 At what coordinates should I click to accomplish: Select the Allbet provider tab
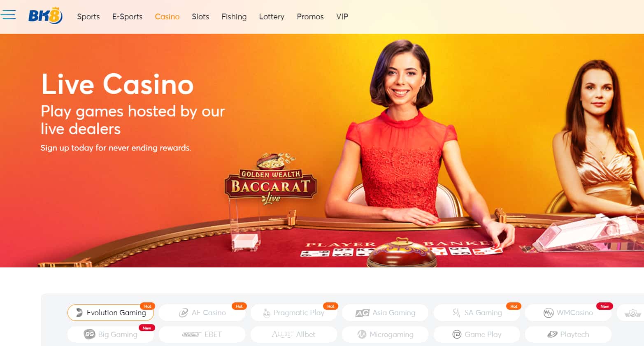click(294, 334)
